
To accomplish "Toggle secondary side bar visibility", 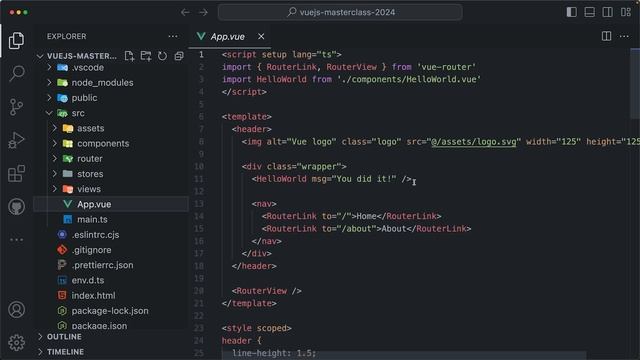I will 607,12.
